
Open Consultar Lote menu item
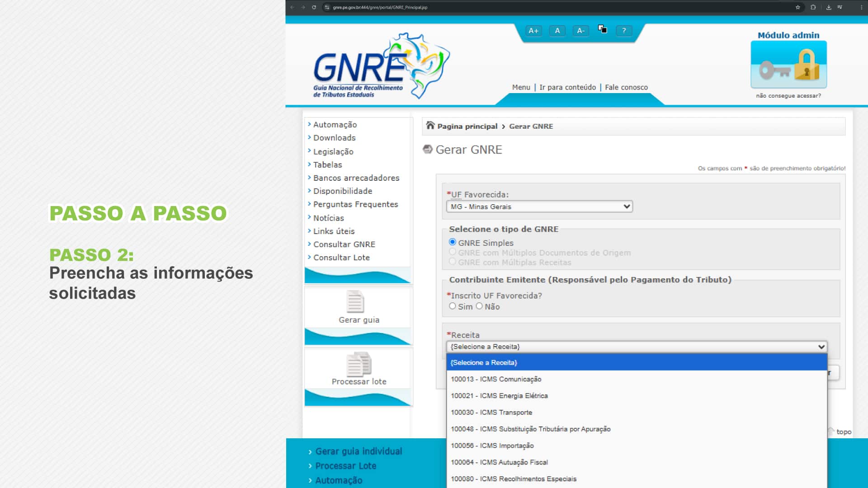[x=341, y=258]
